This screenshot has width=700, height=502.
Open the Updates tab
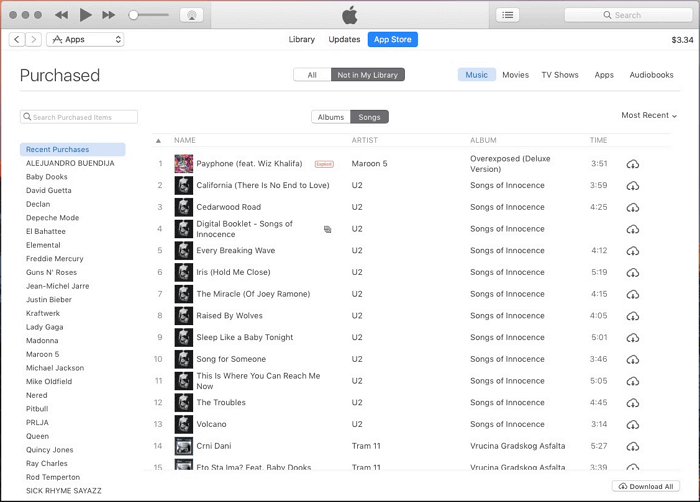tap(344, 39)
